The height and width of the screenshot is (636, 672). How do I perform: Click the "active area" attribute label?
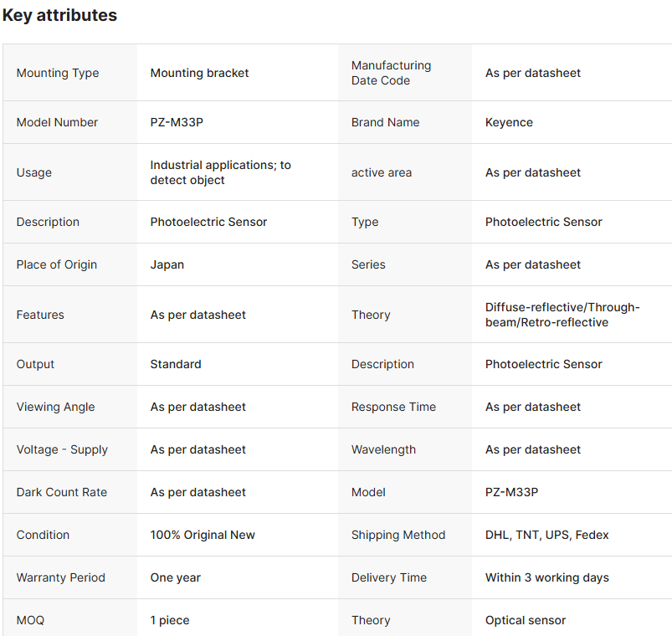point(381,172)
